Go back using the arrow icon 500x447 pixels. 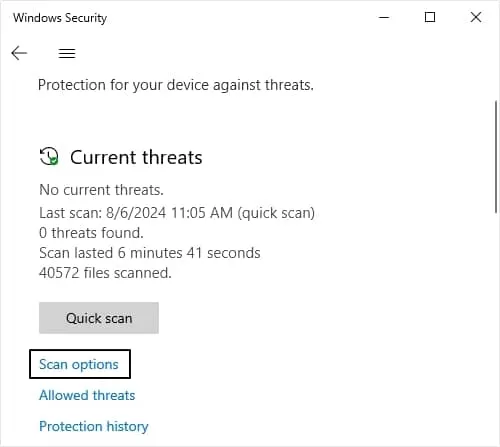19,53
